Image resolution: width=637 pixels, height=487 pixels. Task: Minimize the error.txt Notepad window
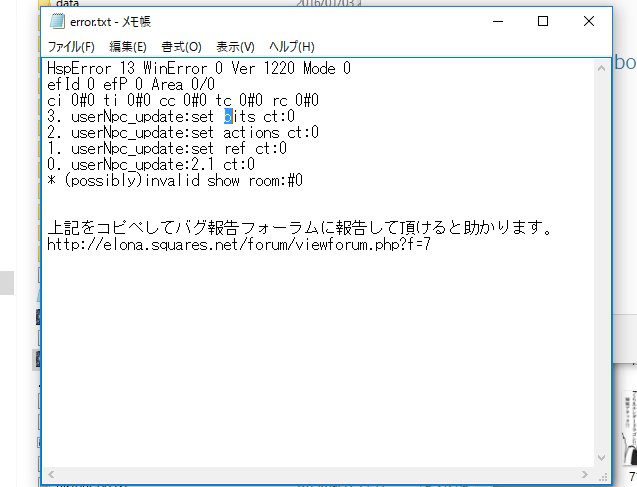pos(498,21)
